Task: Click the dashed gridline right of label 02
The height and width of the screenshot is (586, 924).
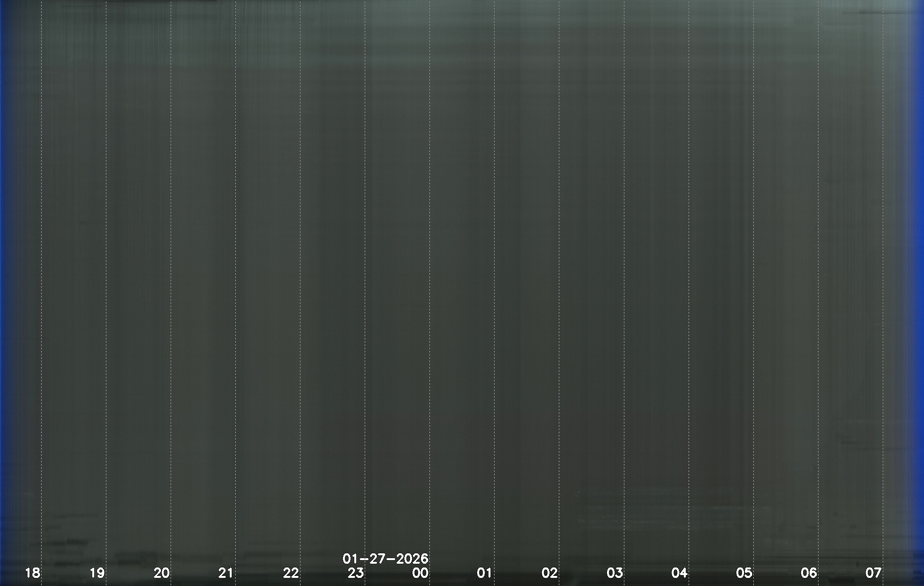Action: point(559,283)
